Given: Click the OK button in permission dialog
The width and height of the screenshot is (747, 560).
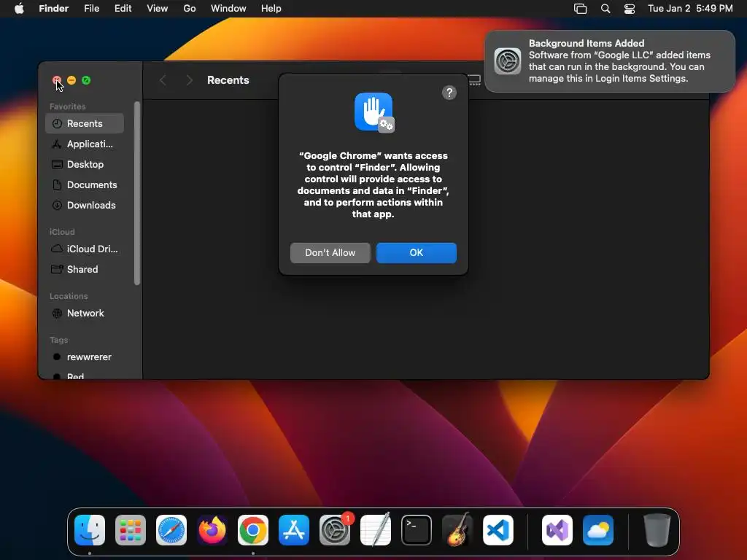Looking at the screenshot, I should (x=416, y=253).
